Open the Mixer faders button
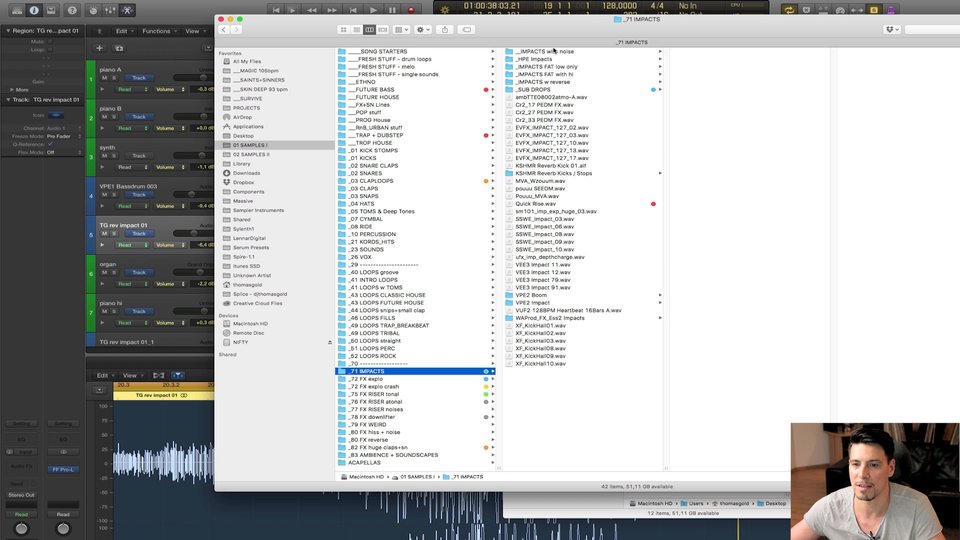This screenshot has height=540, width=960. [110, 10]
